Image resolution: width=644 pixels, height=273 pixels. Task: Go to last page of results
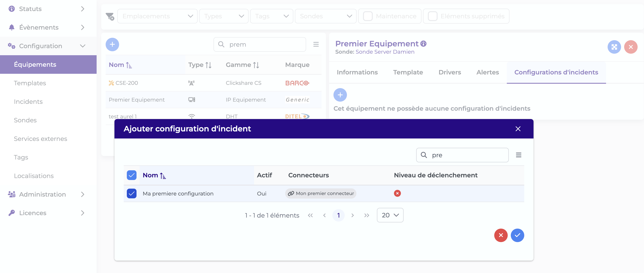[x=367, y=215]
